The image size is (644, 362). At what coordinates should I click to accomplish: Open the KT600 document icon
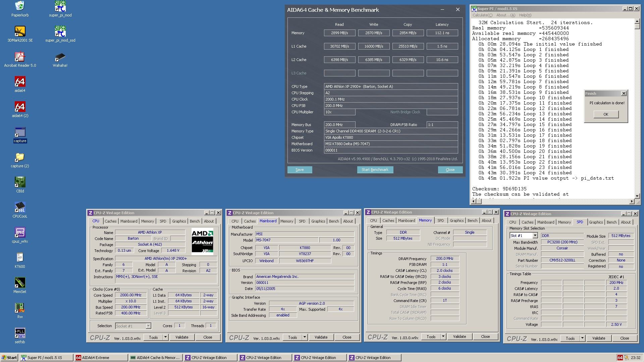[x=20, y=260]
